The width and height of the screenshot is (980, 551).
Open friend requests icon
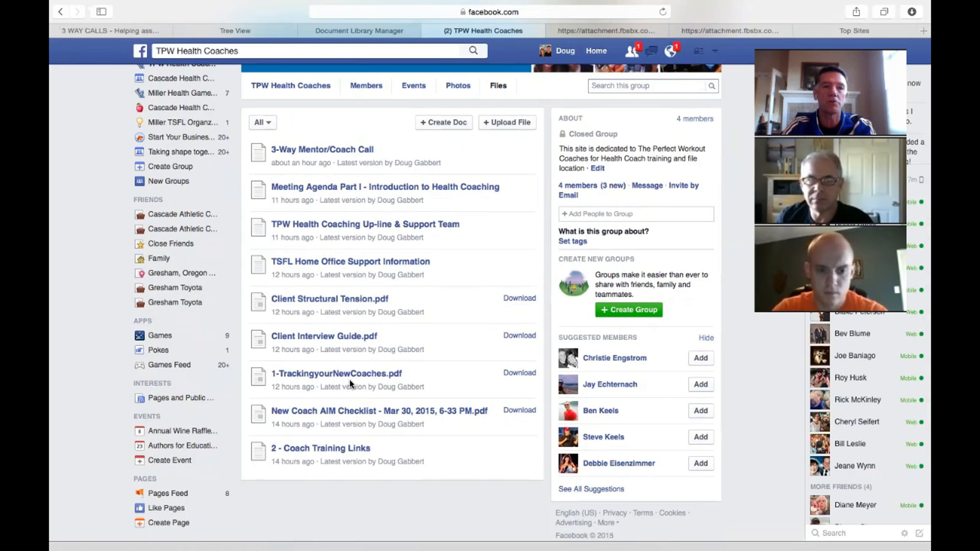tap(631, 51)
